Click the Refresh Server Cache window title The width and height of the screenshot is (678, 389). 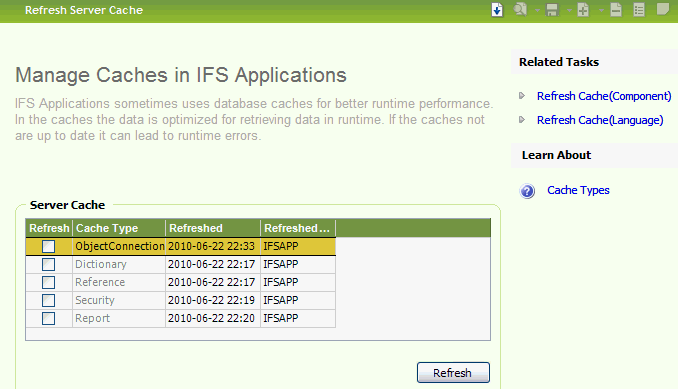point(84,10)
